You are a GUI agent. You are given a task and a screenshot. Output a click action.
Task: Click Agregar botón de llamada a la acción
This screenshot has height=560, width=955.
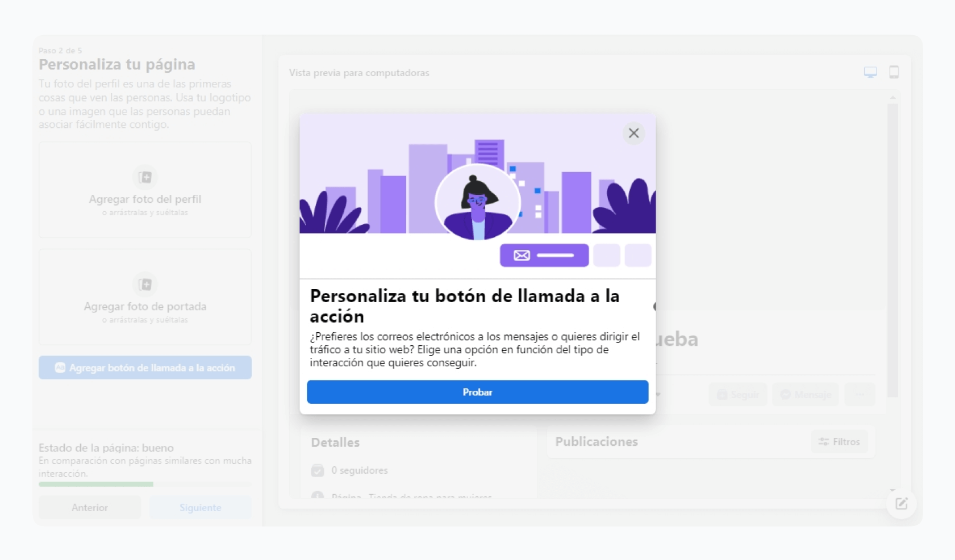pos(145,367)
